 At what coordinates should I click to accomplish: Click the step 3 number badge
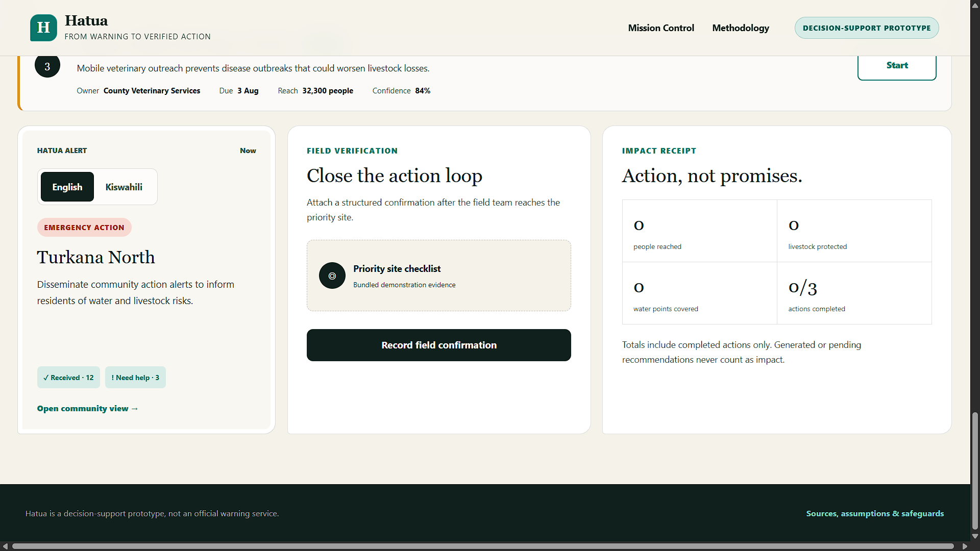tap(47, 66)
